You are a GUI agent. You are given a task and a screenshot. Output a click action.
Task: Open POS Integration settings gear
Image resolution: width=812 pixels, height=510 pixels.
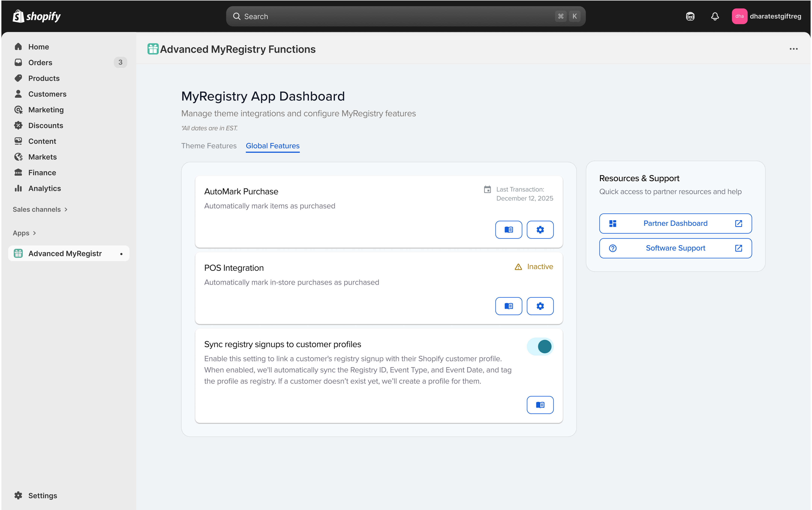coord(540,306)
